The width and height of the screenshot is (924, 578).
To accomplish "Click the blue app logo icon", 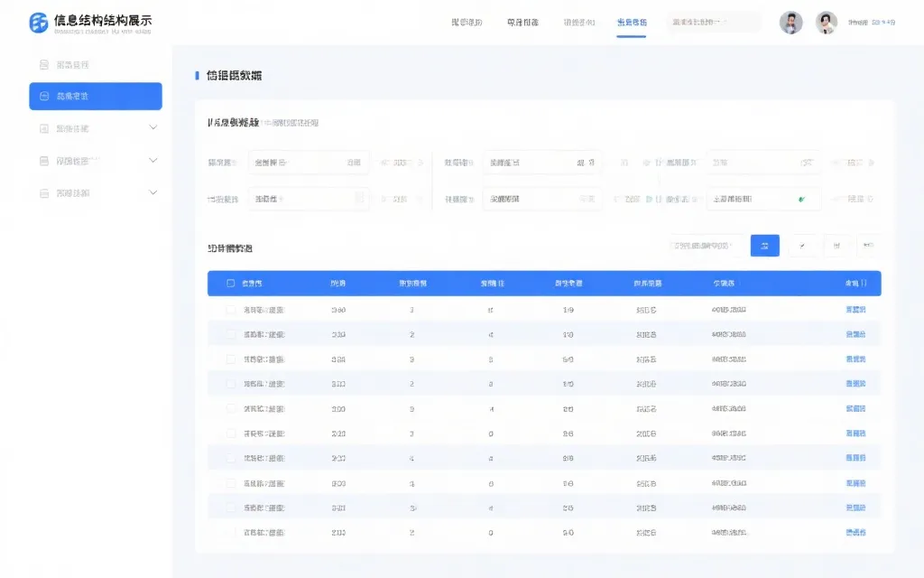I will click(39, 23).
